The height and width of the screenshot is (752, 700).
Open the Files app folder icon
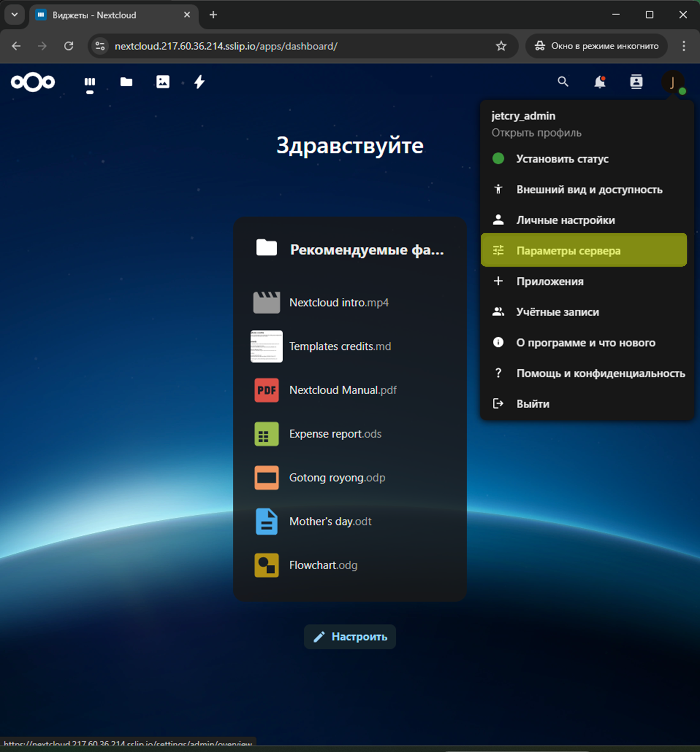pos(126,82)
